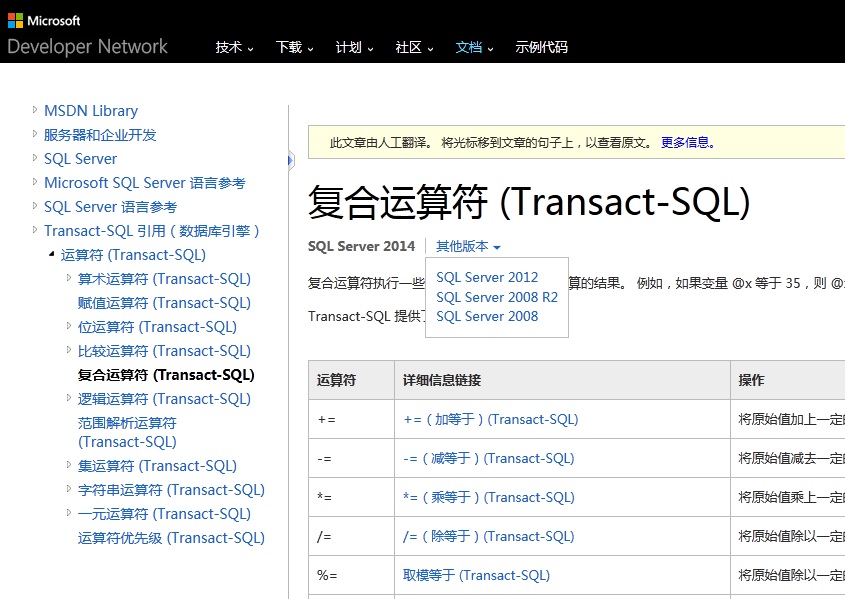Viewport: 845px width, 599px height.
Task: Open the 社区 menu
Action: click(414, 47)
